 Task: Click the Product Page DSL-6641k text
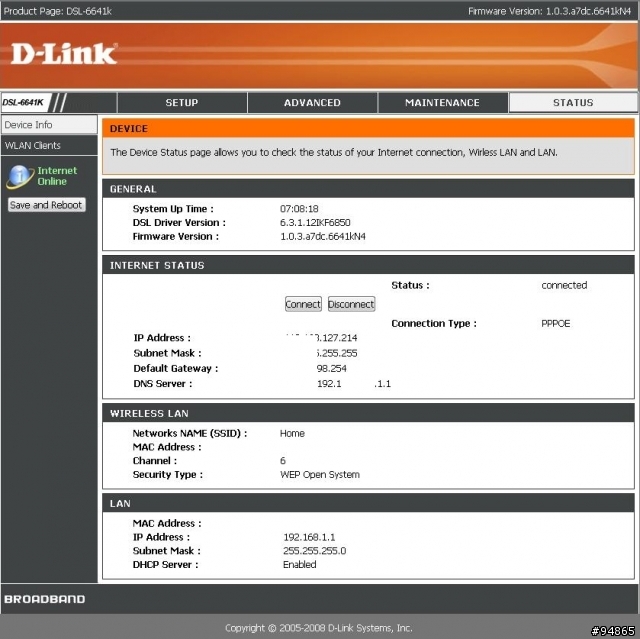coord(58,11)
